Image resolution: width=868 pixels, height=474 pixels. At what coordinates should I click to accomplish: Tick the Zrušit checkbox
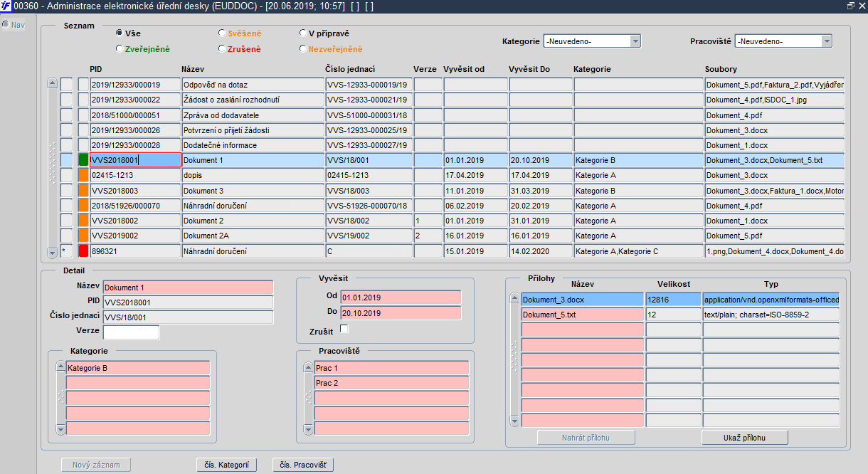344,328
